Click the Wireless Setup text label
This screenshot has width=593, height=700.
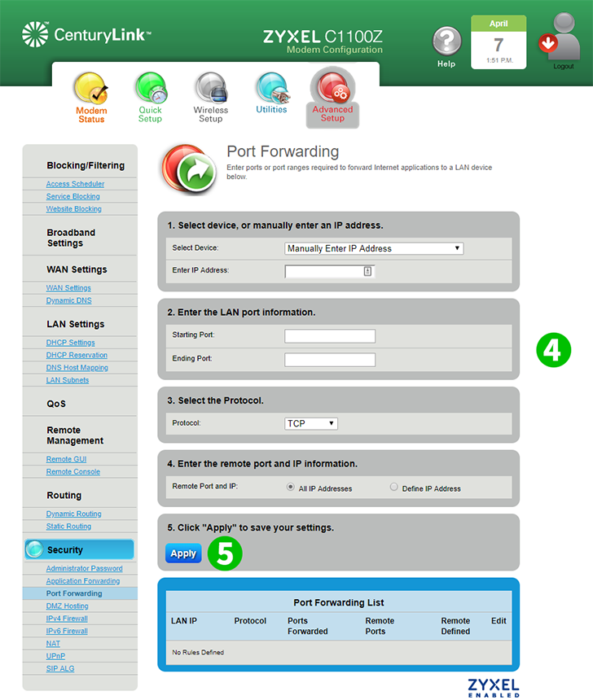tap(210, 114)
